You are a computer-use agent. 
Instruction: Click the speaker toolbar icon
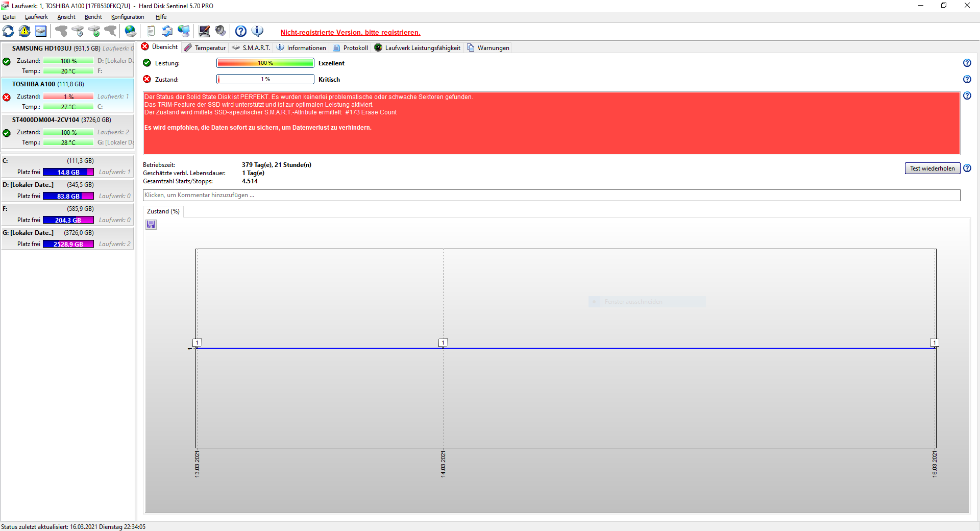[220, 31]
